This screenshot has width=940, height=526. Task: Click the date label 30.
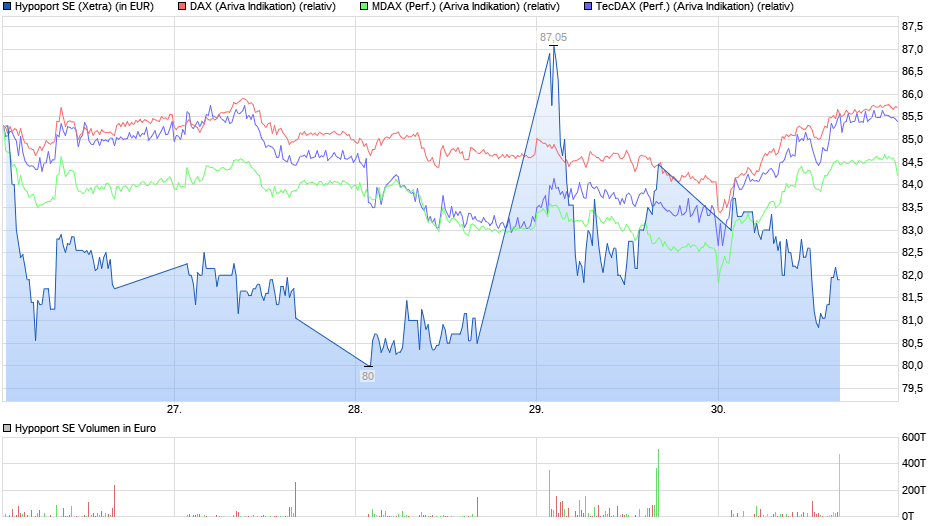click(718, 409)
